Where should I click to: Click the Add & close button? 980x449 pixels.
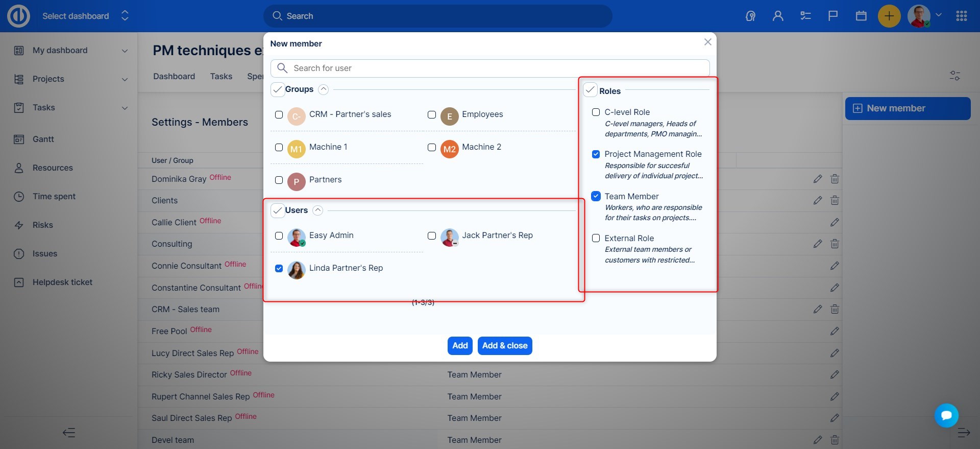[504, 346]
